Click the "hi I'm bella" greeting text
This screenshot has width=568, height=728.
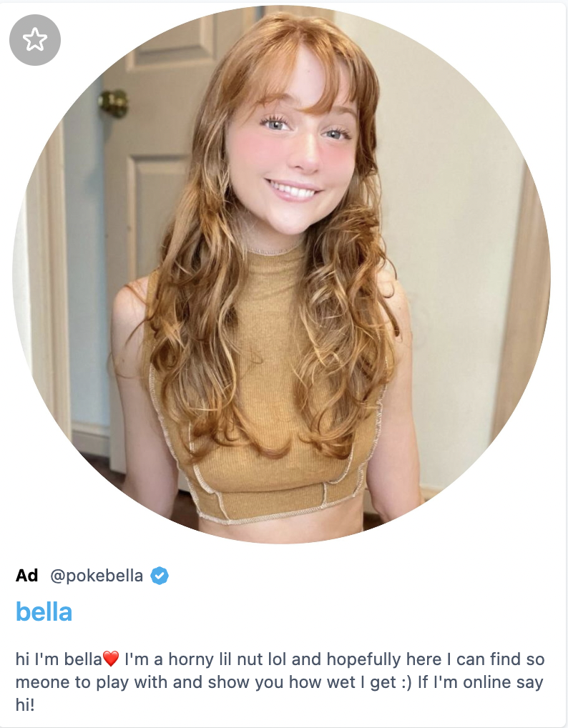[59, 659]
